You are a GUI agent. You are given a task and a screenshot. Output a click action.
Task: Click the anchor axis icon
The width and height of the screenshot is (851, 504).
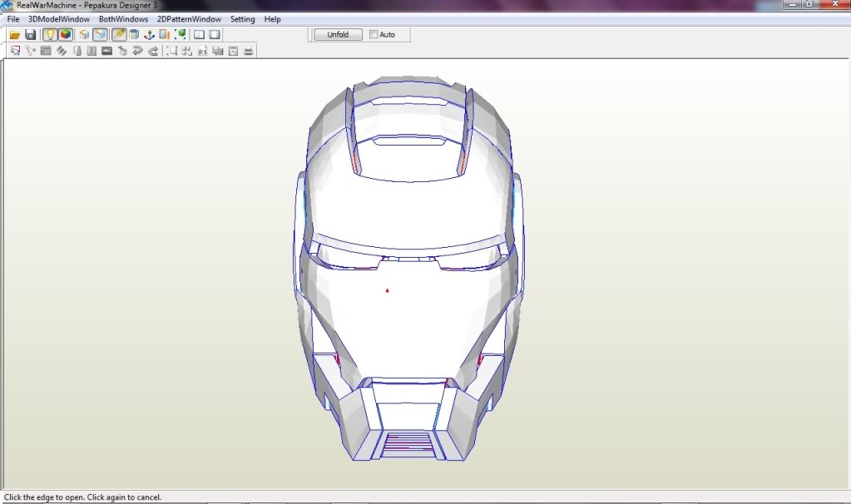149,35
